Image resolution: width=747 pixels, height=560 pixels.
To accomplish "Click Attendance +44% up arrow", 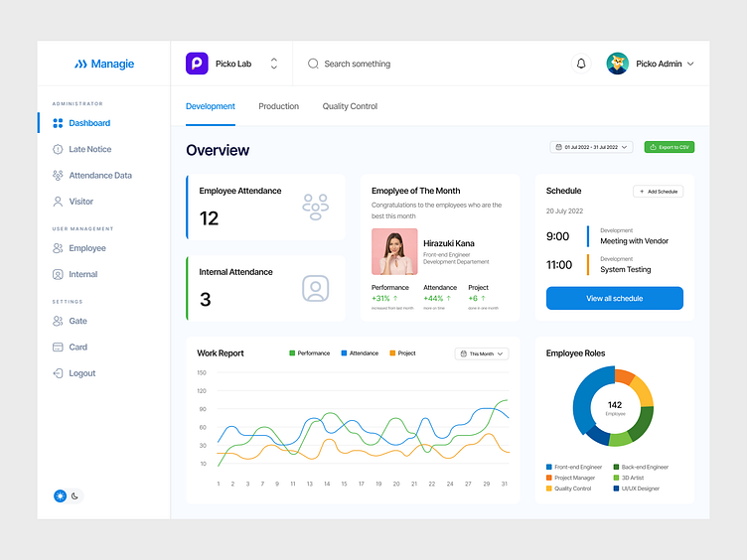I will [448, 298].
